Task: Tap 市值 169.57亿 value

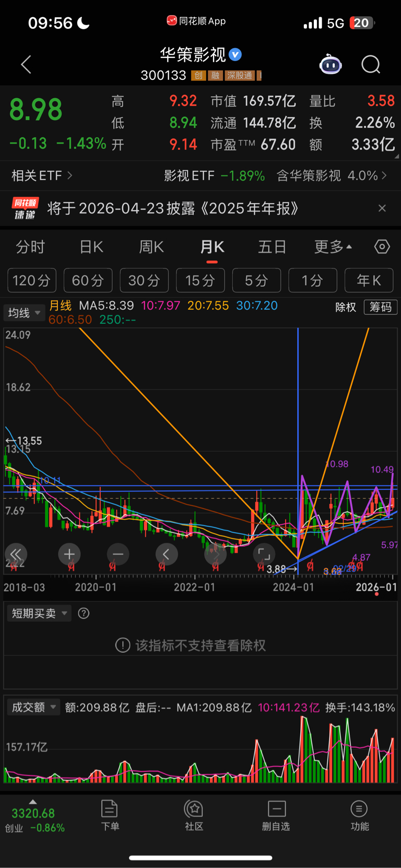Action: coord(253,101)
